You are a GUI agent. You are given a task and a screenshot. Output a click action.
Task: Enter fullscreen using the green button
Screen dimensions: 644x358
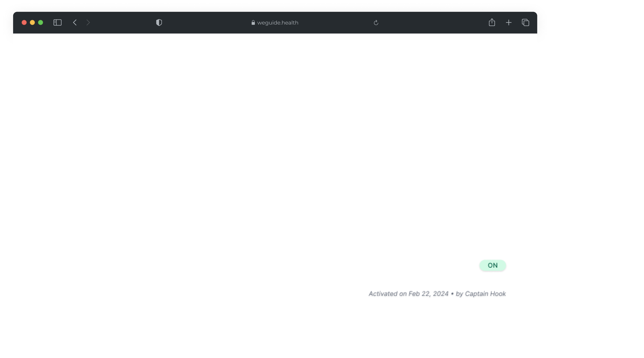coord(40,22)
